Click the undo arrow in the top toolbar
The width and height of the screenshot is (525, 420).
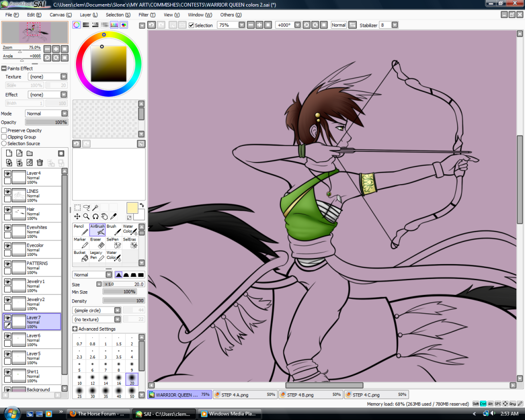click(152, 25)
